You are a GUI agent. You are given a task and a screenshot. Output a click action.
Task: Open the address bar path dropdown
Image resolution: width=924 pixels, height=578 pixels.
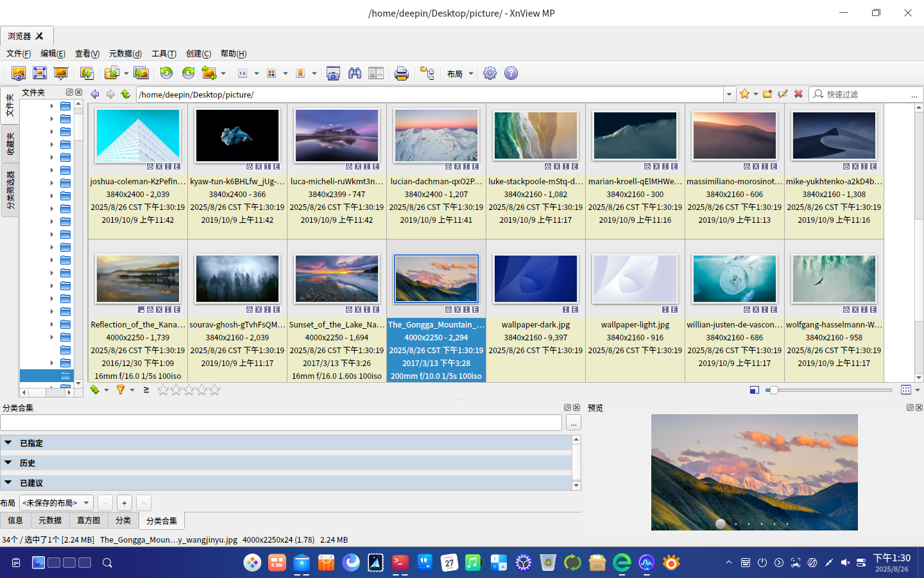(729, 94)
